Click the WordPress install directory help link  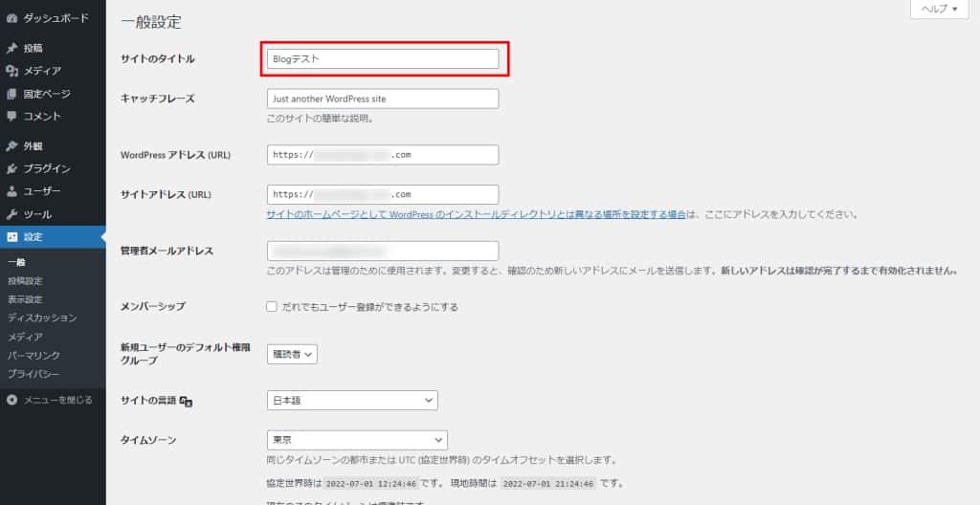476,215
